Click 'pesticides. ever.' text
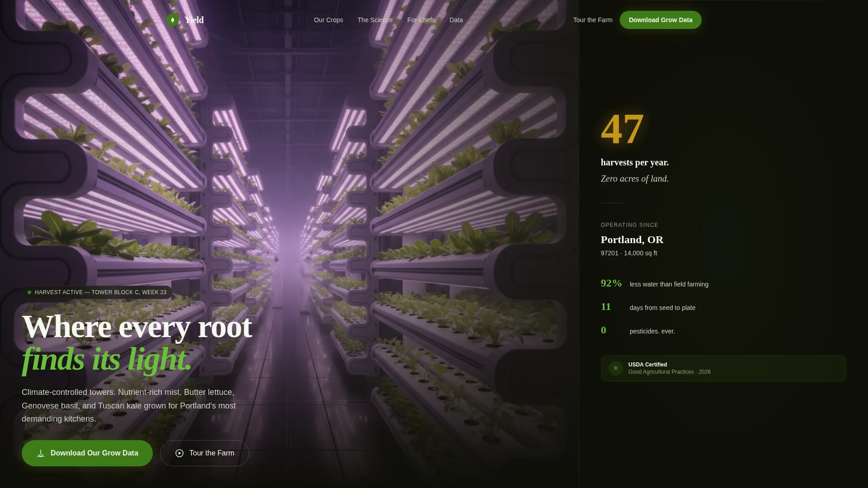 [652, 331]
